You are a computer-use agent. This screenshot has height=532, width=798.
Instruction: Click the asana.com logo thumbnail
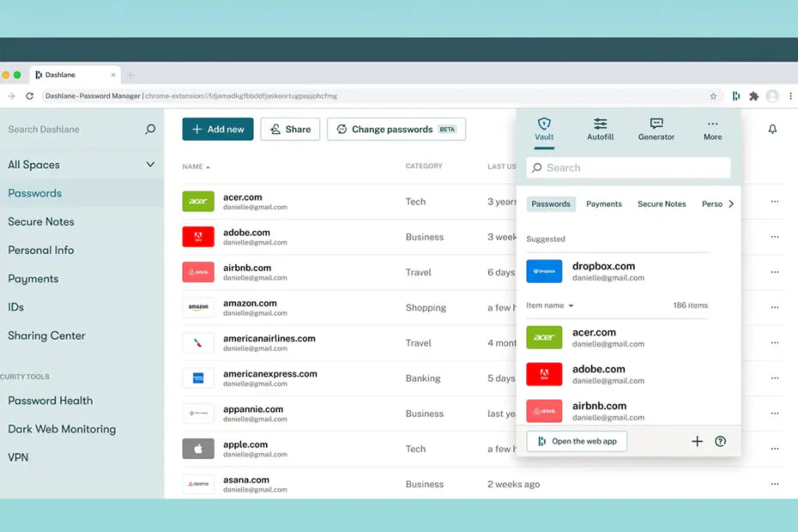click(198, 484)
